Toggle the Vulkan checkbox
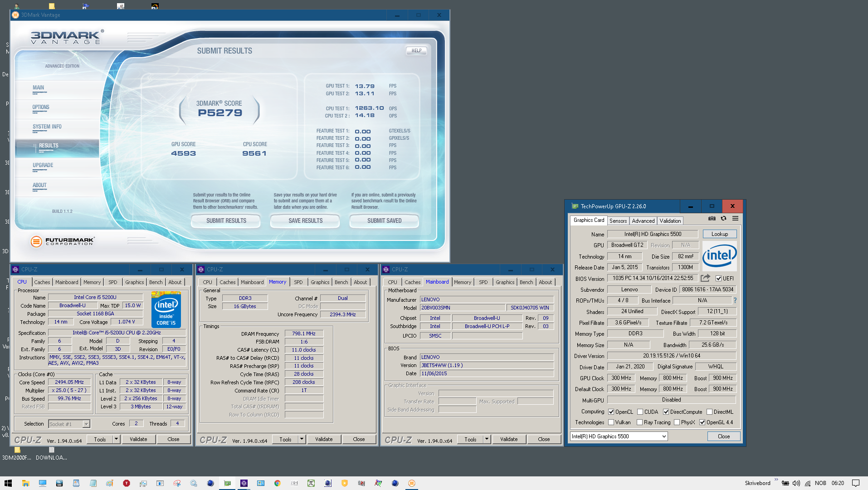Viewport: 868px width, 490px height. coord(611,422)
